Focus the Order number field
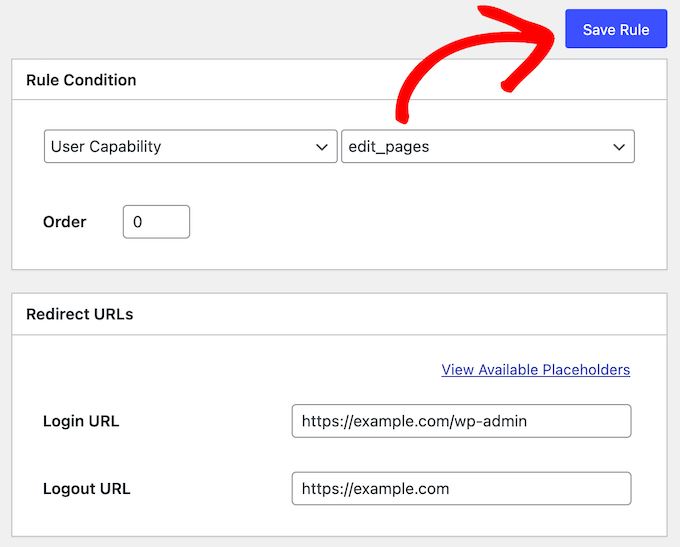 click(x=156, y=222)
